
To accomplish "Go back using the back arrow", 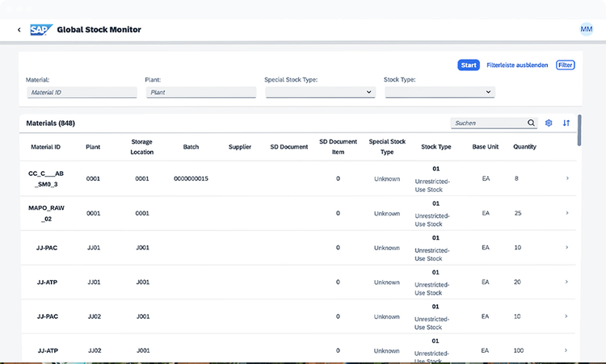I will pyautogui.click(x=19, y=30).
